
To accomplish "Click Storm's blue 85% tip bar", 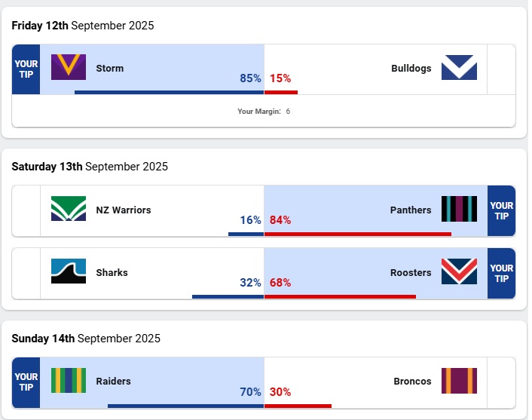I will (x=169, y=93).
